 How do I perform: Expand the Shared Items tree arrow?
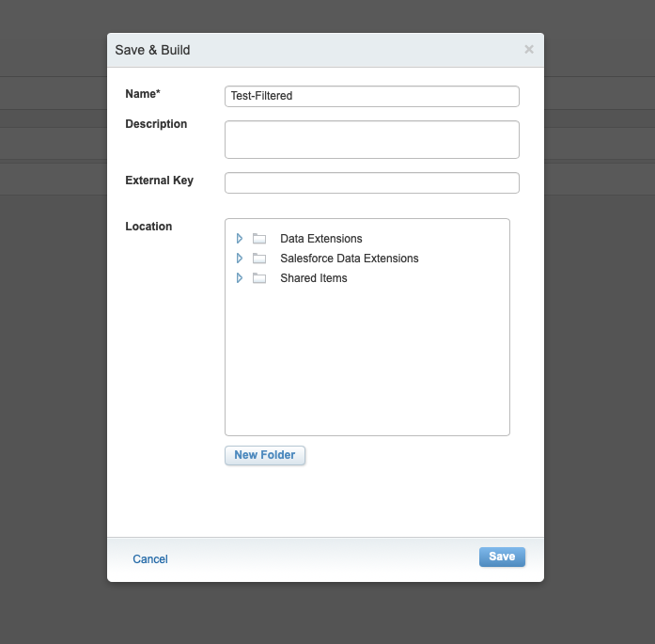click(240, 278)
